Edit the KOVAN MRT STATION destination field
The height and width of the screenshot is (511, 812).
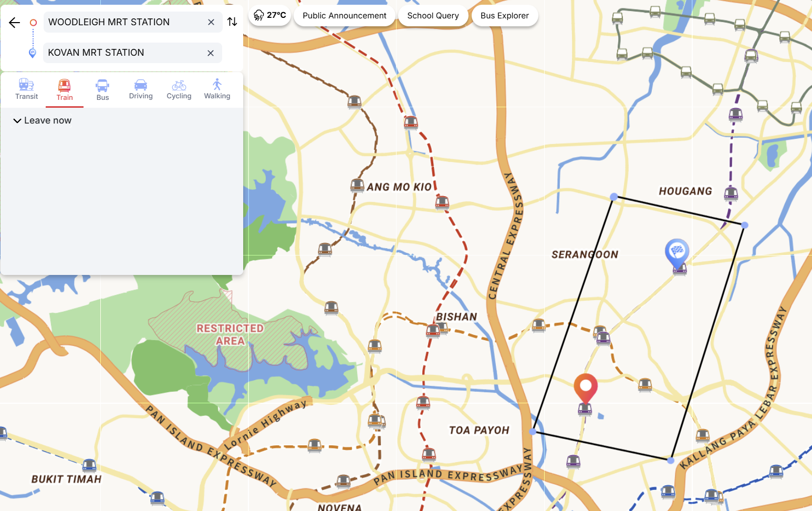coord(124,53)
